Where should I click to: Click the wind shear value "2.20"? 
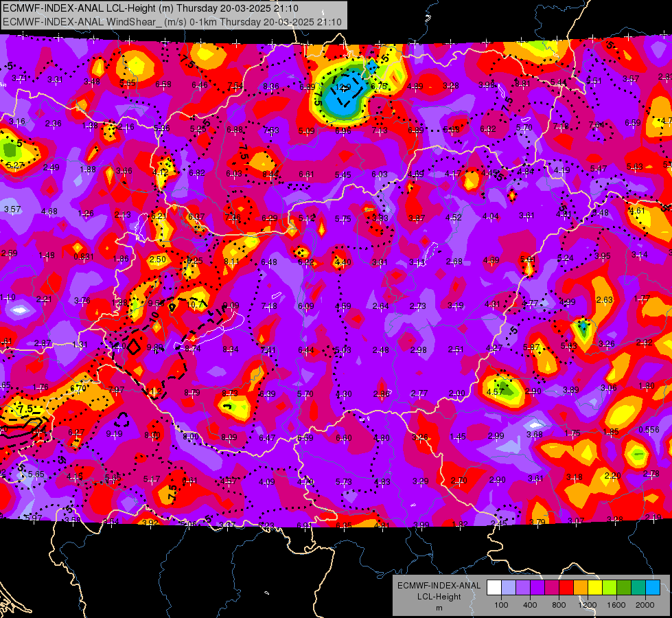[612, 476]
